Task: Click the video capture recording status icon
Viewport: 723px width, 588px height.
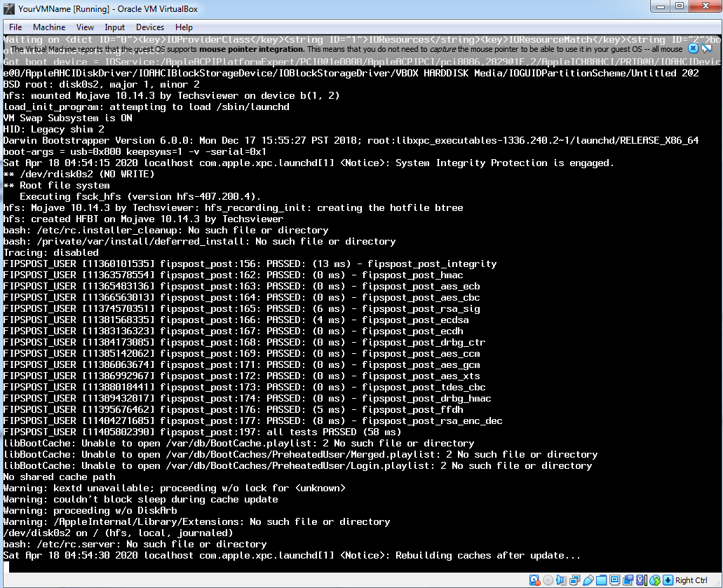Action: [x=628, y=580]
